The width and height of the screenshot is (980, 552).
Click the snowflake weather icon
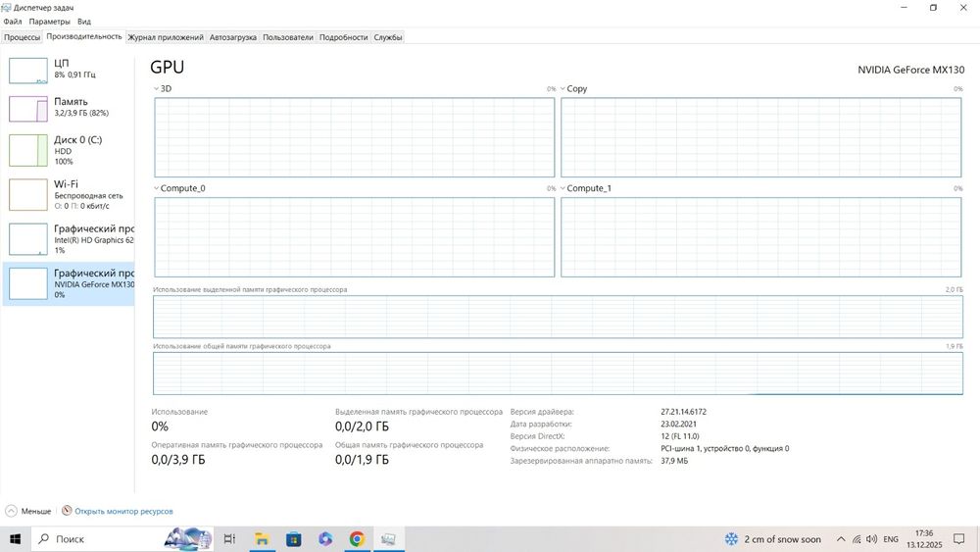pyautogui.click(x=731, y=539)
